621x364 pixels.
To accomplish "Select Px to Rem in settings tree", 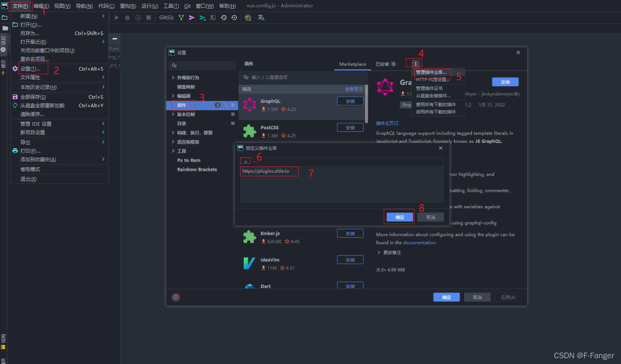I will coord(189,160).
